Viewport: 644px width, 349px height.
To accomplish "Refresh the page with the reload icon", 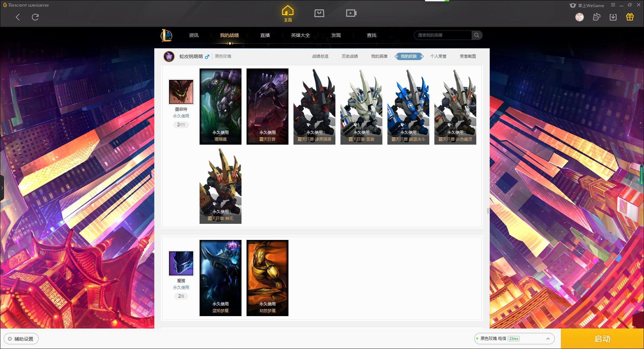I will 35,17.
